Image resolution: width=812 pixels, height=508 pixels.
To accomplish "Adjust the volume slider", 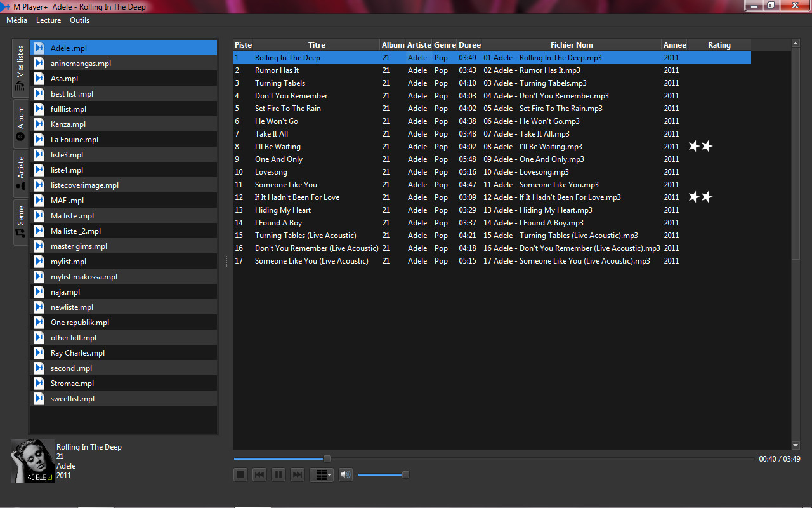I will [x=384, y=474].
